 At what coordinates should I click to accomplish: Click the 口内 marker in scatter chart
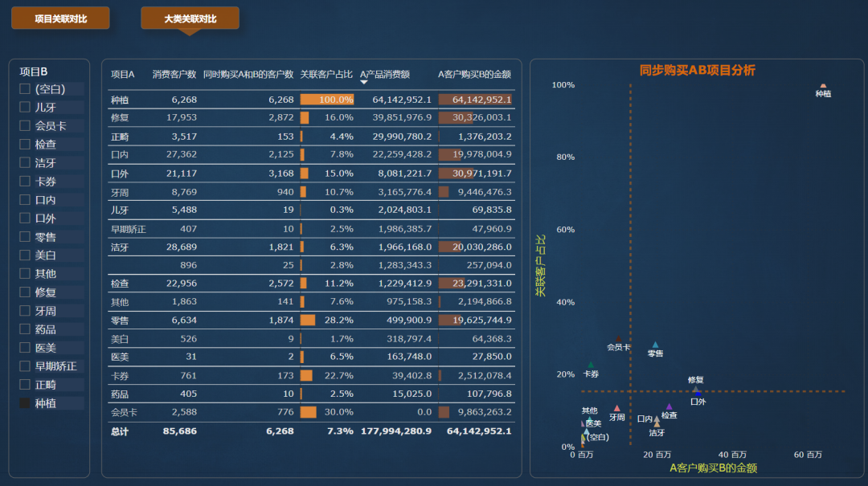pos(657,419)
